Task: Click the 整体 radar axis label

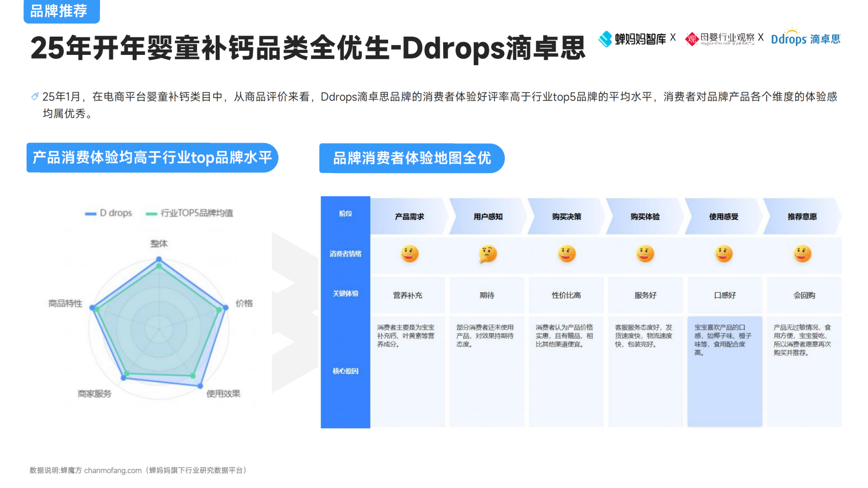Action: pyautogui.click(x=159, y=244)
